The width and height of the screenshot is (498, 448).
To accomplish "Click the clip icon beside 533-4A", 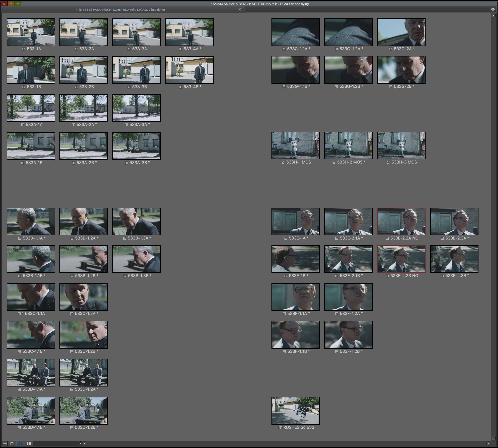I will [x=180, y=49].
